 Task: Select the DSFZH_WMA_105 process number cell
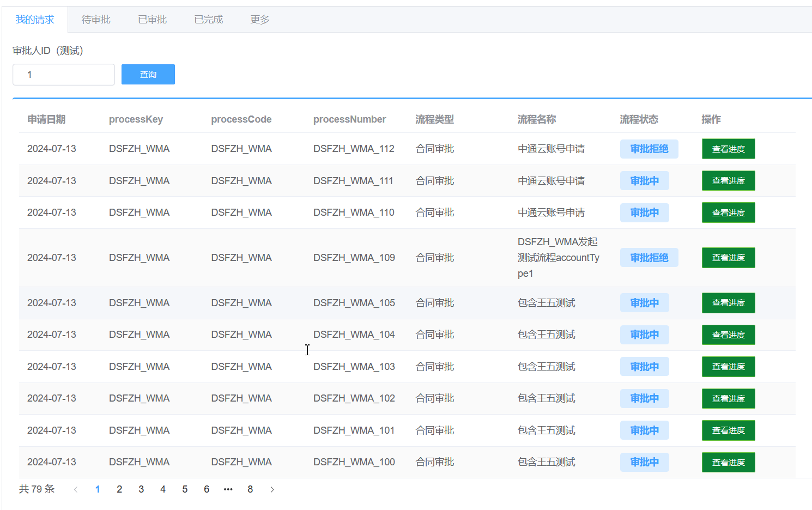click(354, 303)
